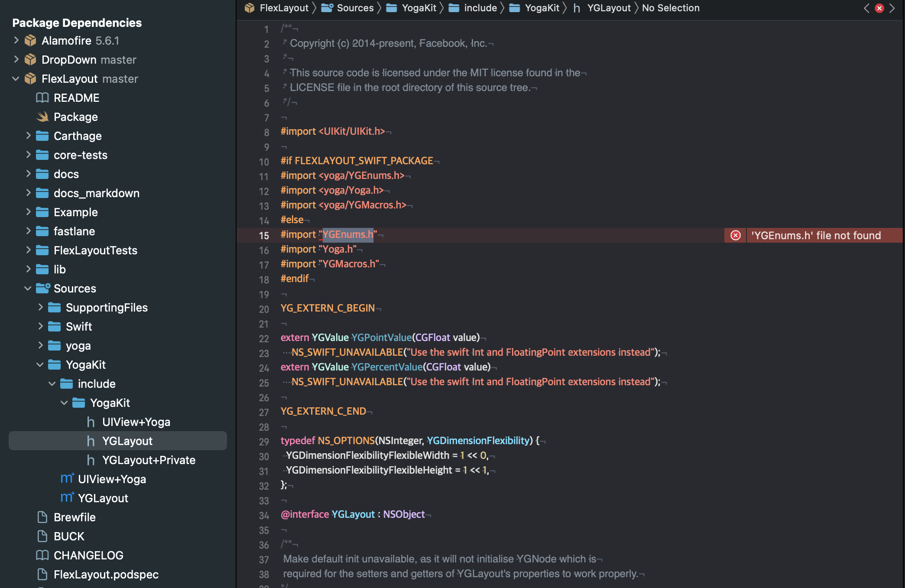Collapse the FlexLayout master package
This screenshot has width=905, height=588.
(x=16, y=79)
